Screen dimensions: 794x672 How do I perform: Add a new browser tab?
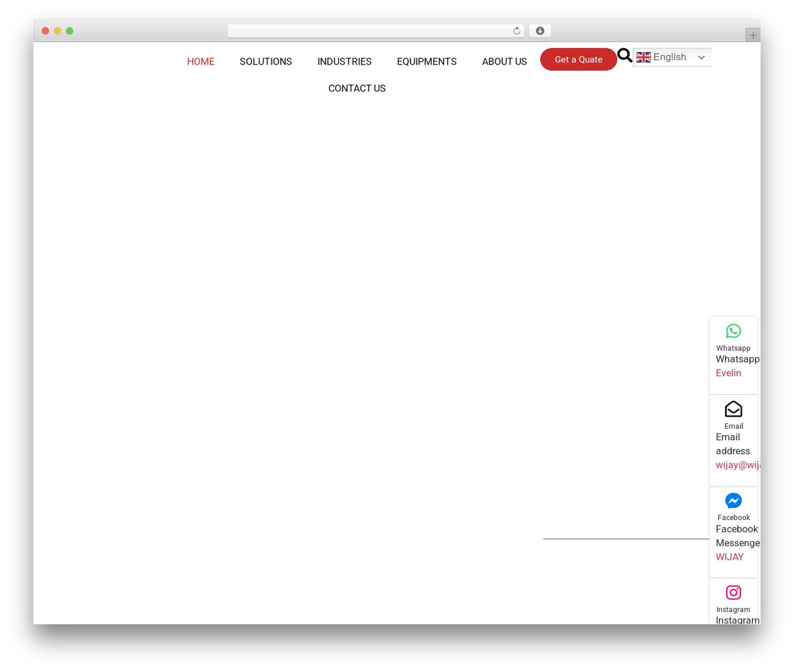coord(752,35)
